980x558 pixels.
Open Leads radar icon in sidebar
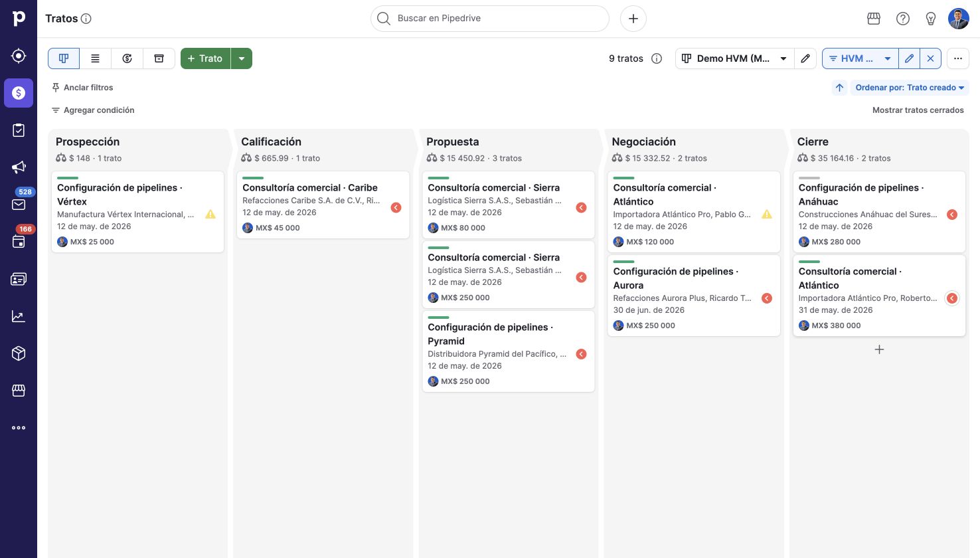[19, 56]
